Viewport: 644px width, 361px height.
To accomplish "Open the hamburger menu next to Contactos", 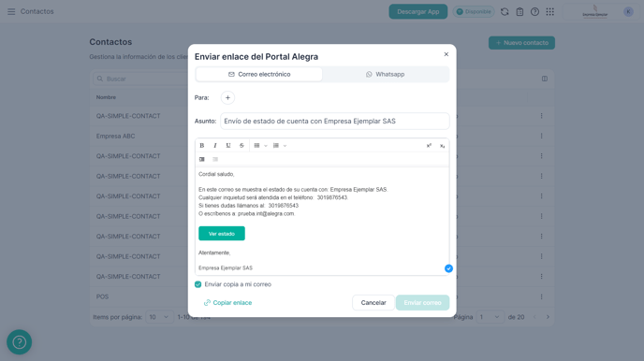I will 11,11.
